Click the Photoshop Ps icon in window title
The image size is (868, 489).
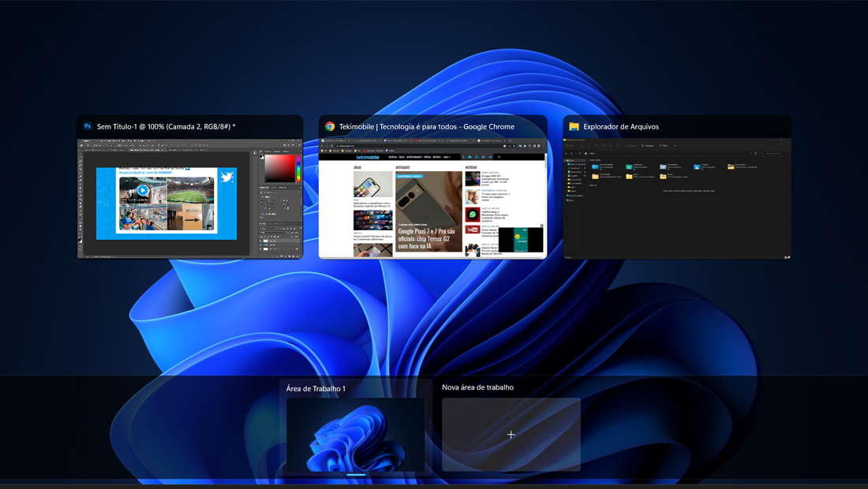[x=88, y=126]
